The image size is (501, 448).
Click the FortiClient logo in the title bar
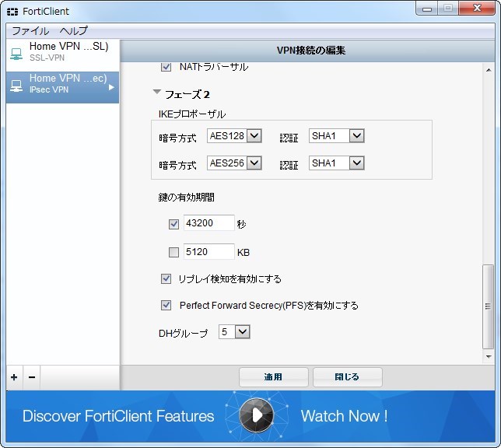tap(12, 12)
